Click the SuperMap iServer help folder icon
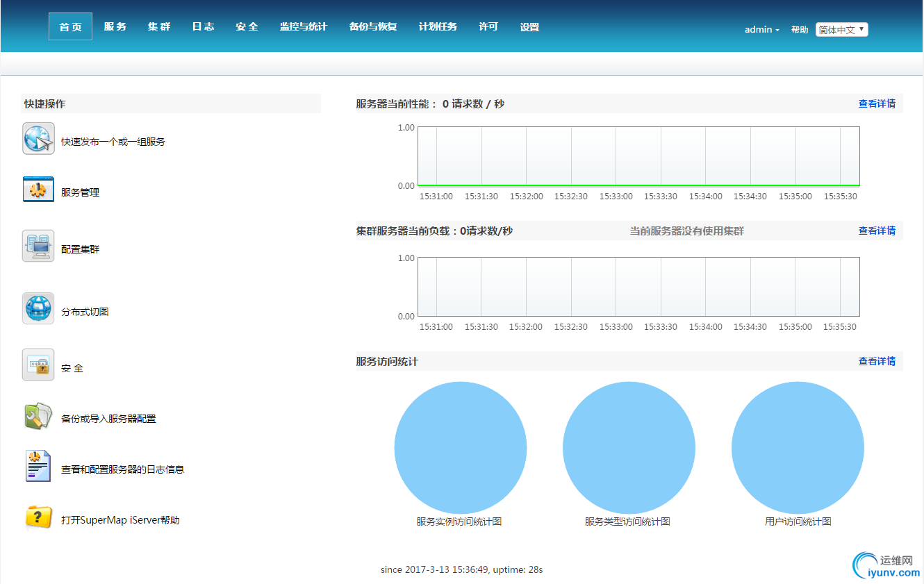Screen dimensions: 924x584 click(x=38, y=517)
